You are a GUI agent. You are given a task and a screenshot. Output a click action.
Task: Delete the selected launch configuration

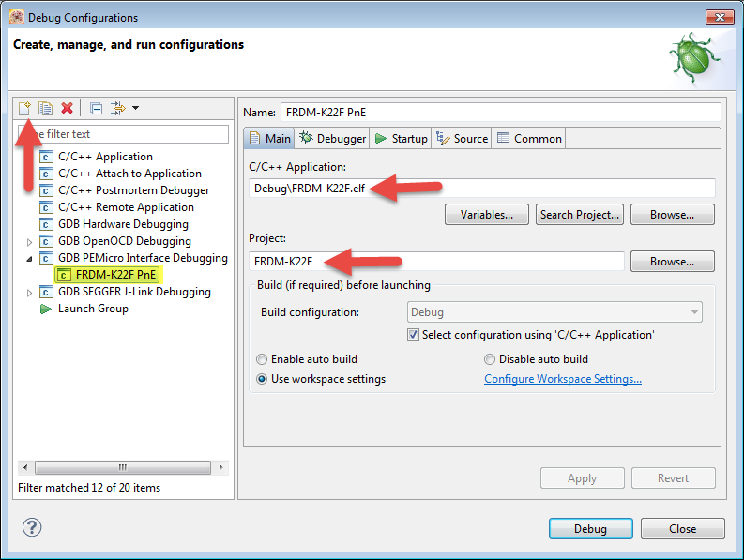(x=67, y=109)
